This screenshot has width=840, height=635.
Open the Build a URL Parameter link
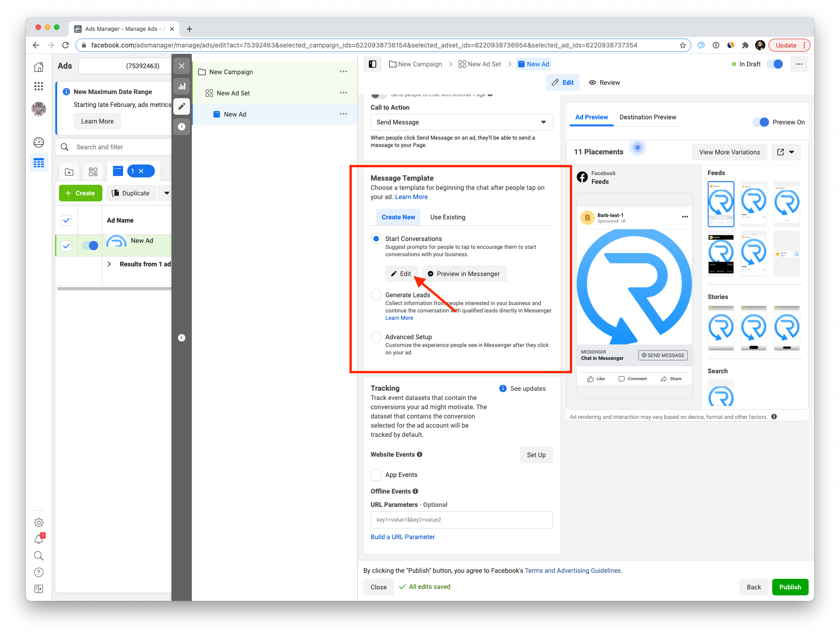pyautogui.click(x=402, y=537)
